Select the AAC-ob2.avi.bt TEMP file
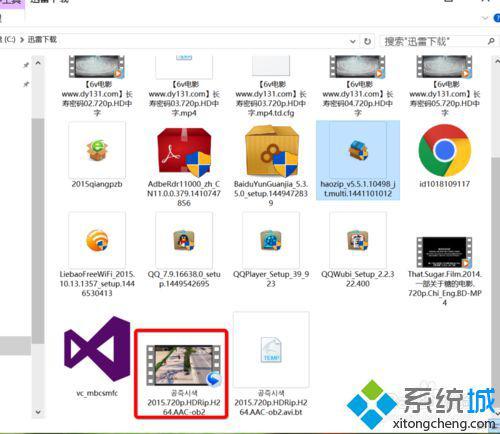Viewport: 500px width, 434px height. [271, 350]
